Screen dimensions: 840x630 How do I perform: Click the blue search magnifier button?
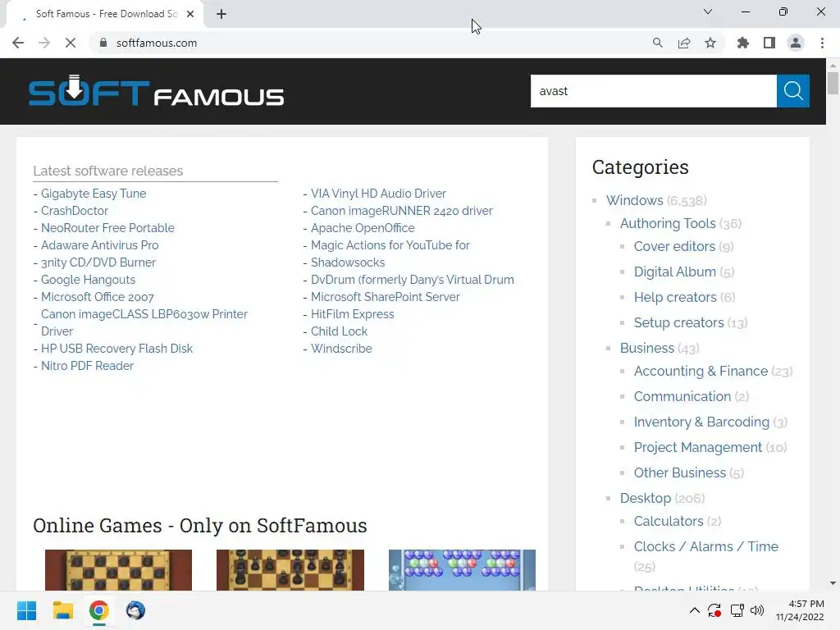(x=793, y=91)
